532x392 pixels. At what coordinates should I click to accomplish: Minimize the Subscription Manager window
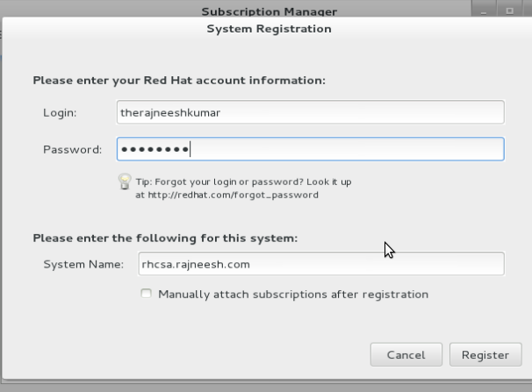pyautogui.click(x=484, y=9)
